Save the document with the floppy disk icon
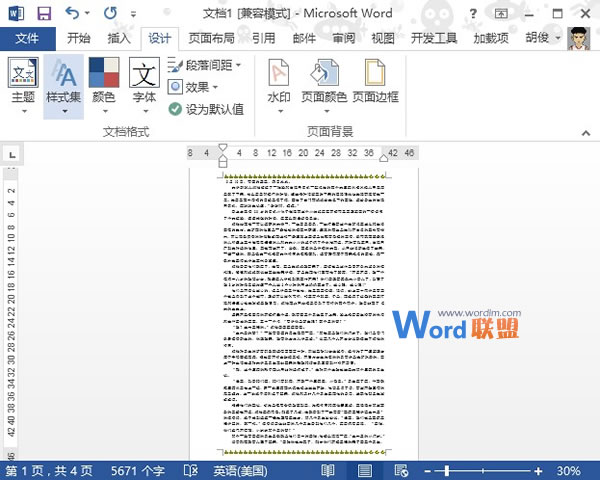Screen dimensions: 600x480 44,14
